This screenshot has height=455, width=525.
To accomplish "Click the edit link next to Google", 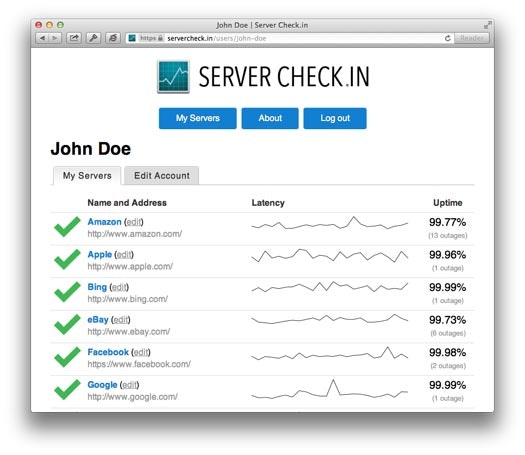I will [x=129, y=385].
